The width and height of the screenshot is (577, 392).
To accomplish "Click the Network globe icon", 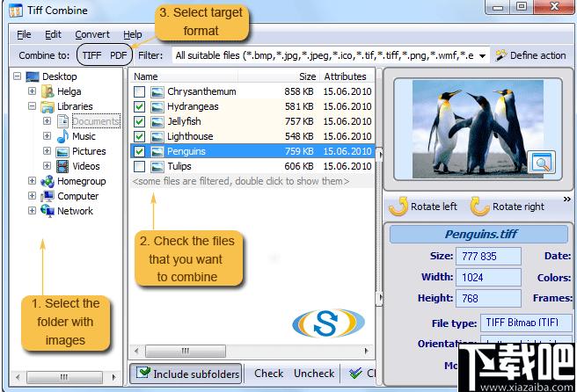I will click(47, 211).
